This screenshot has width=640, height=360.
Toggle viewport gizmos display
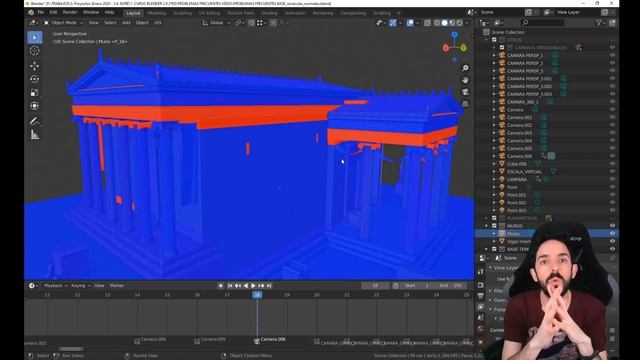[x=392, y=23]
